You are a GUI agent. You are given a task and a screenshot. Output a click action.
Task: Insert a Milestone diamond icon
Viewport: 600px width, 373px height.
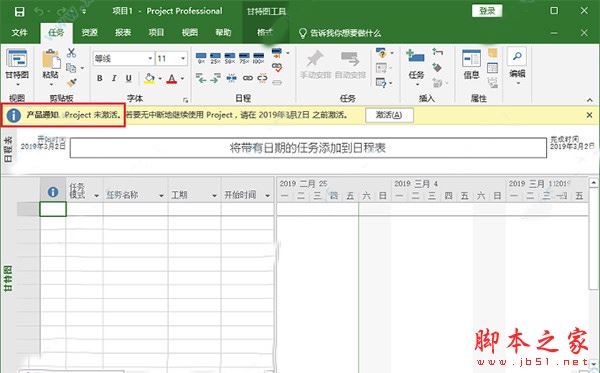point(437,68)
